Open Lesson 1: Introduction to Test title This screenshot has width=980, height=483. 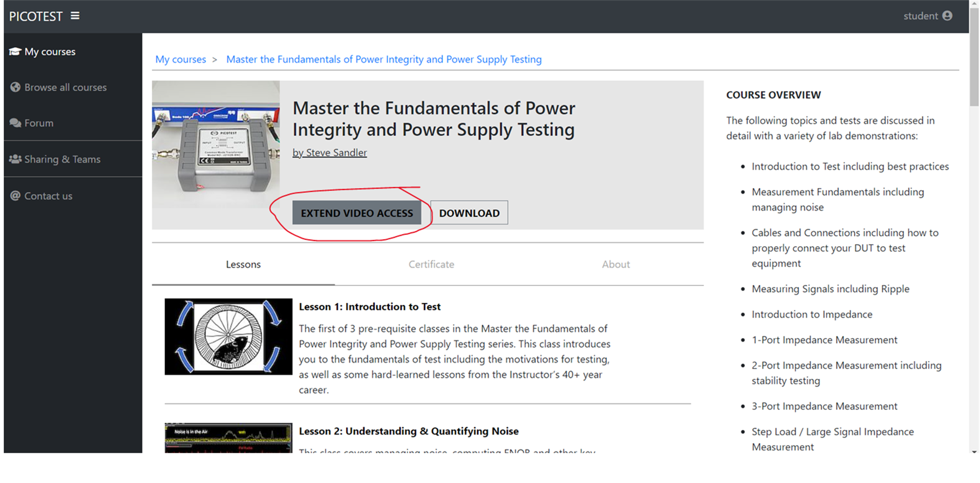point(369,307)
